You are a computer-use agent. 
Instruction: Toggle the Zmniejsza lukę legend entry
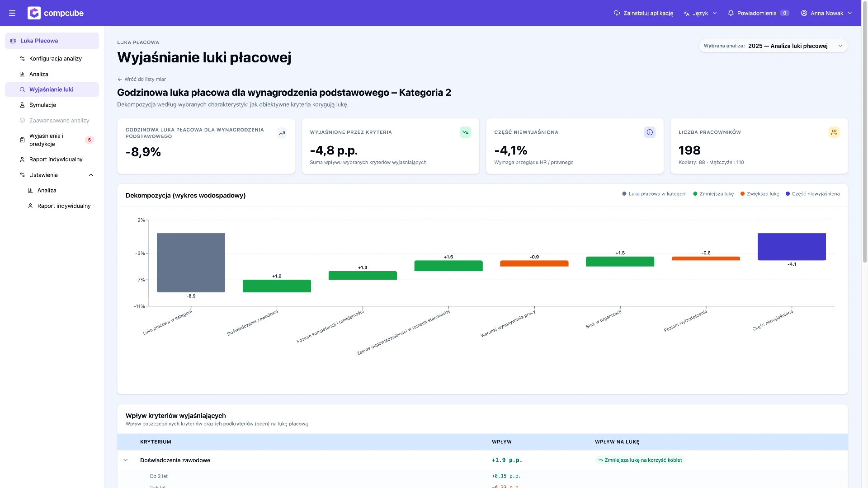713,194
